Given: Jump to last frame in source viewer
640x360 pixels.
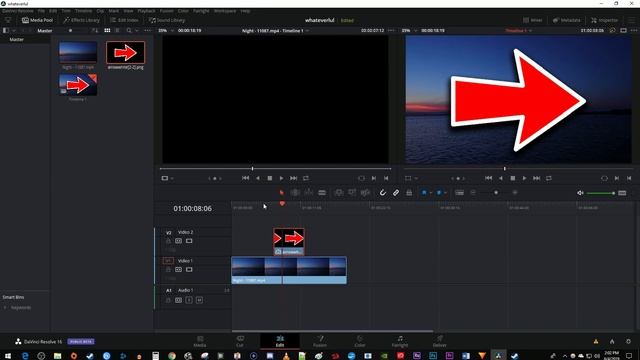Looking at the screenshot, I should click(x=293, y=178).
